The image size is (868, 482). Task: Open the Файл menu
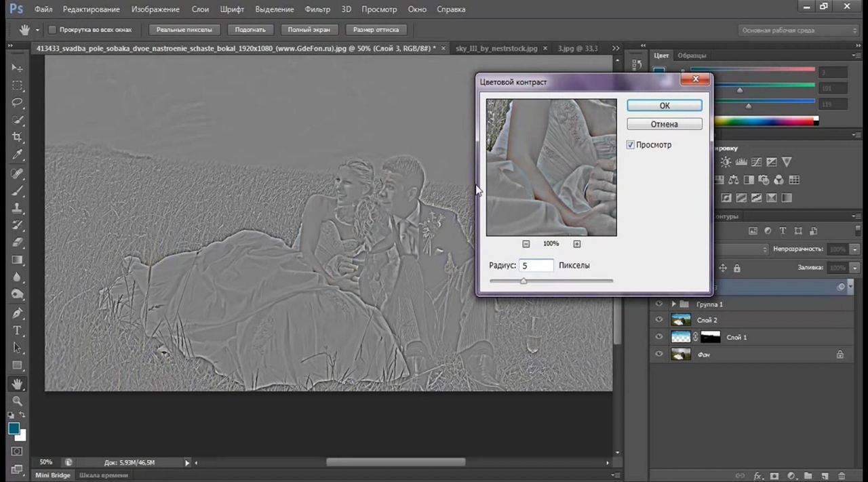tap(43, 9)
